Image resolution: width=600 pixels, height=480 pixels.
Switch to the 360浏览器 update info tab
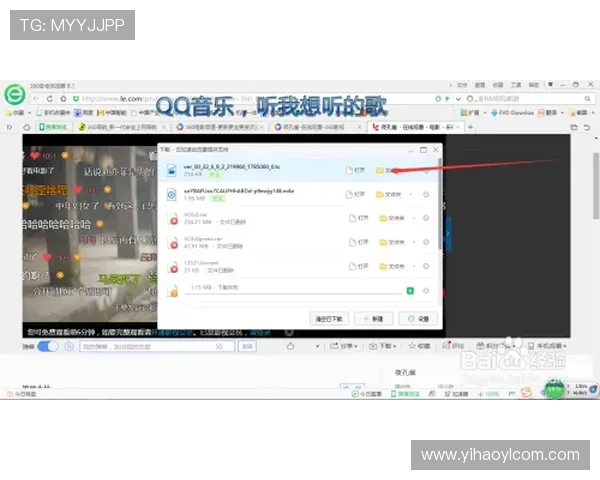[x=220, y=127]
